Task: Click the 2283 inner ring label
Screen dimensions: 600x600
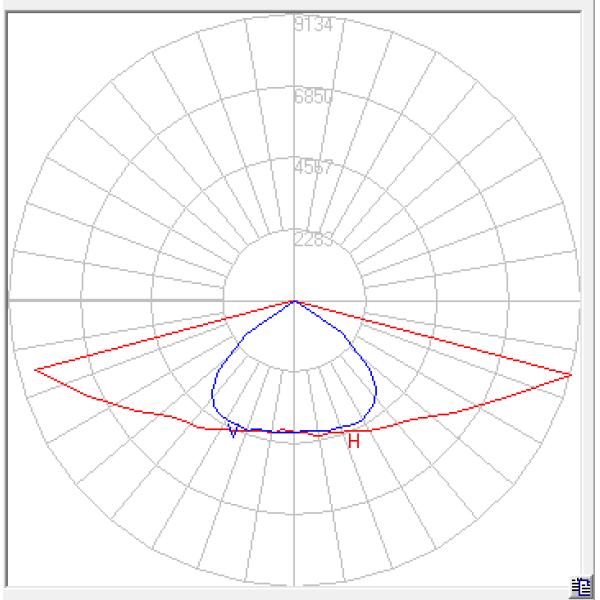Action: [x=313, y=239]
